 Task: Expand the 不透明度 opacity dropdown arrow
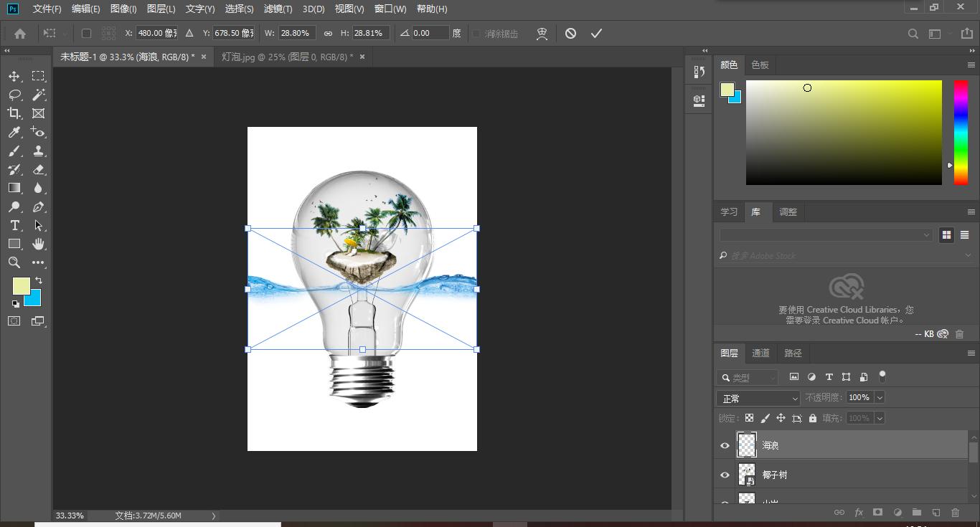pos(880,398)
